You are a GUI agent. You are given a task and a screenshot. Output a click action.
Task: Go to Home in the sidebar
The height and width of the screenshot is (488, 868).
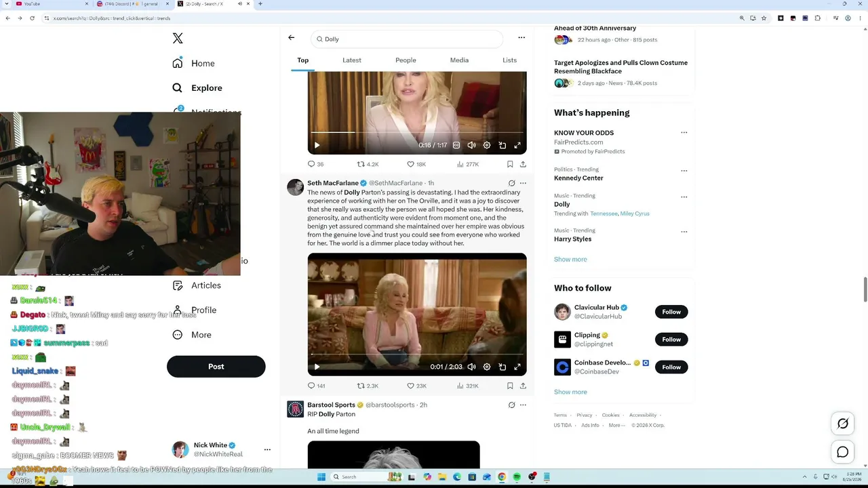193,63
